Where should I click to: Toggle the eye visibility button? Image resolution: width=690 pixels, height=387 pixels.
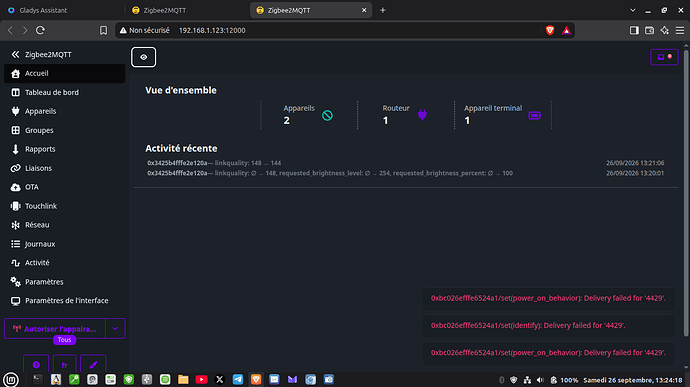point(143,57)
